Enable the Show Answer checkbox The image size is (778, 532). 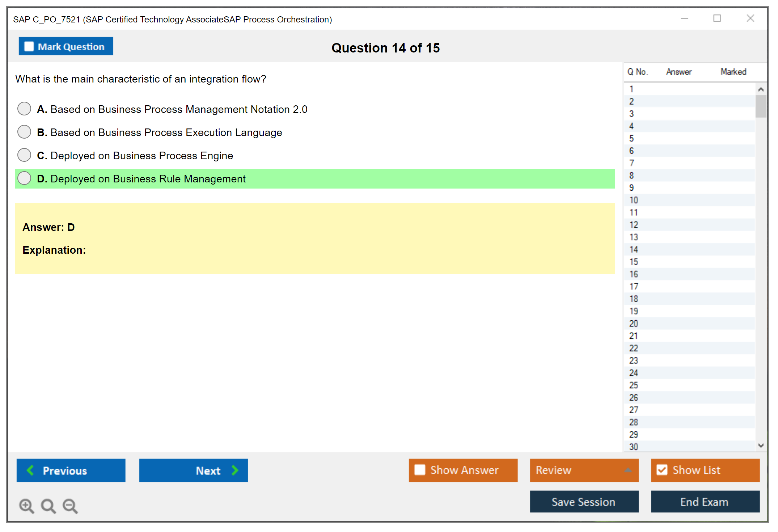420,470
